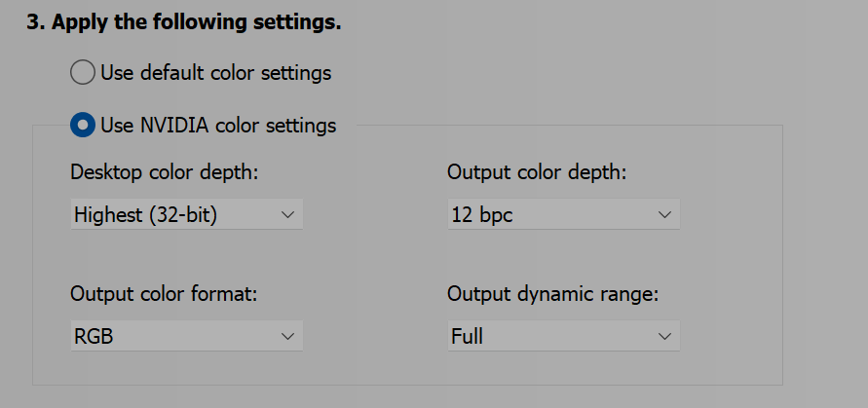The height and width of the screenshot is (408, 868).
Task: Click the chevron arrow beside "12 bpc"
Action: [664, 215]
